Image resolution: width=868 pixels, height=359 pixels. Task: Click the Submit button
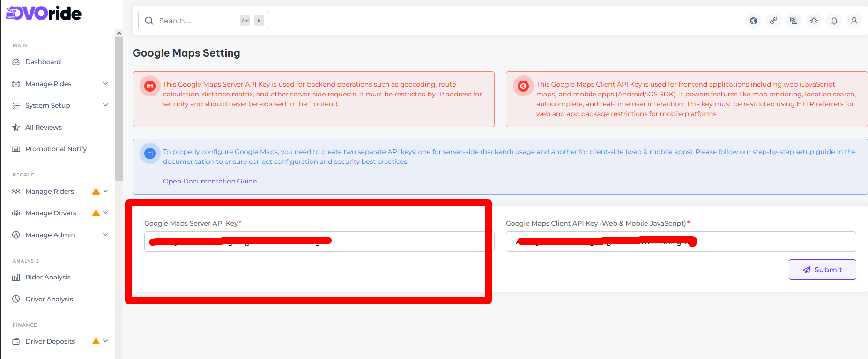coord(822,270)
